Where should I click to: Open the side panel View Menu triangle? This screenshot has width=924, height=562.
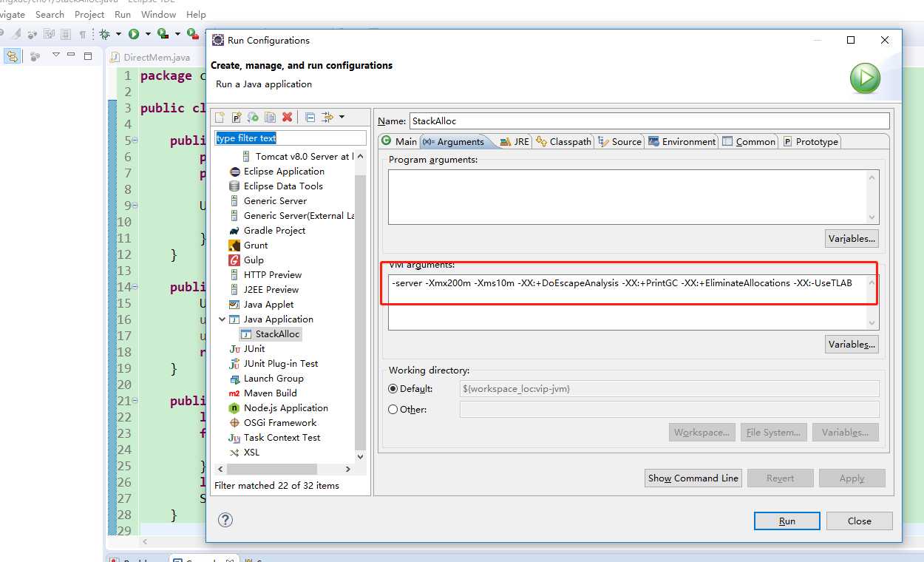click(55, 55)
